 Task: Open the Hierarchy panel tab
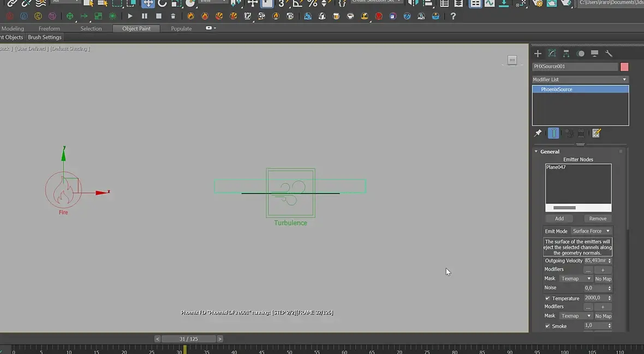(x=567, y=53)
